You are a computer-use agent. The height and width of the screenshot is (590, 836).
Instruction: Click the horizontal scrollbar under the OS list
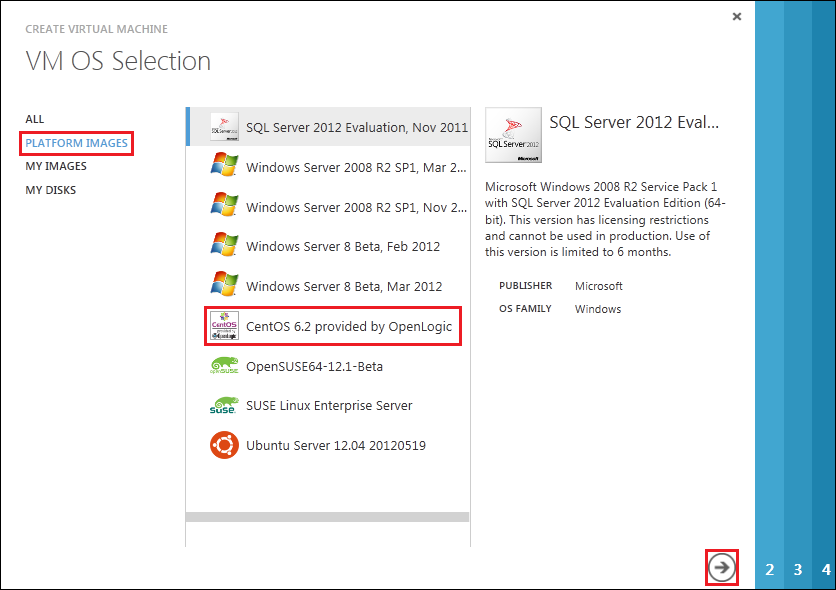coord(327,517)
